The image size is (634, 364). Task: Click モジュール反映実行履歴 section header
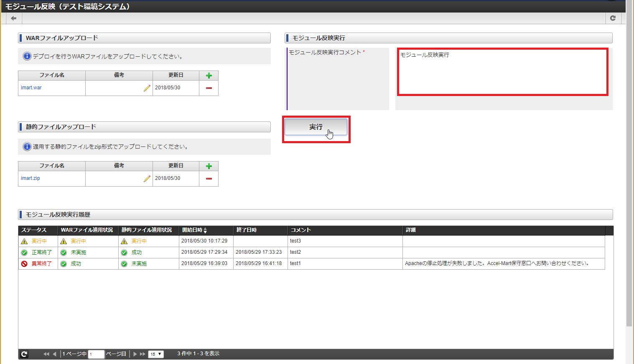pos(316,215)
